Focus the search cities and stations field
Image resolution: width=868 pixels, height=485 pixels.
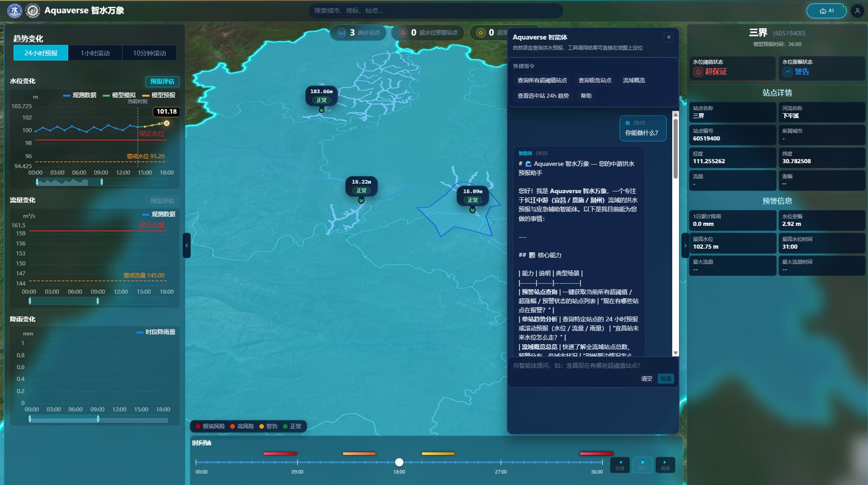(436, 10)
